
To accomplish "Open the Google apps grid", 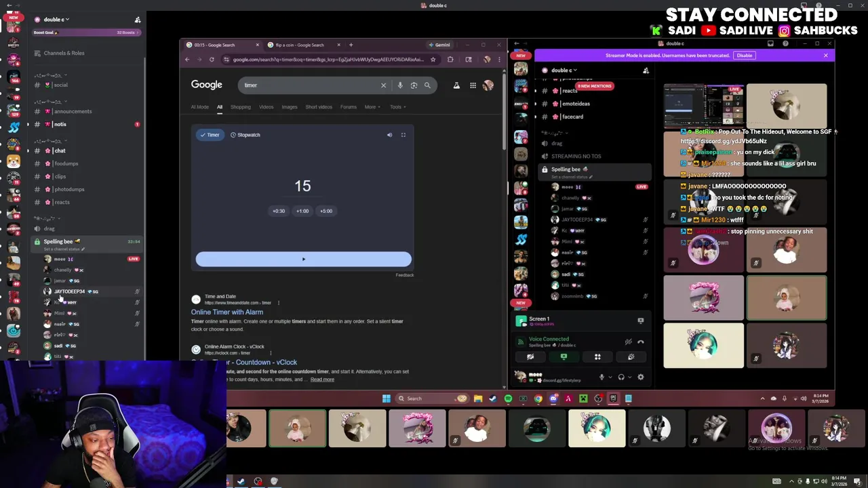I will [x=473, y=85].
